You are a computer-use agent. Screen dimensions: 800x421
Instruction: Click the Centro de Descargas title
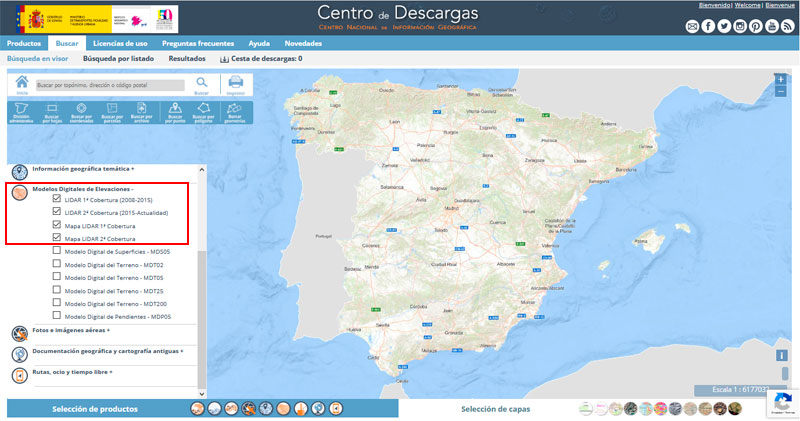coord(397,13)
